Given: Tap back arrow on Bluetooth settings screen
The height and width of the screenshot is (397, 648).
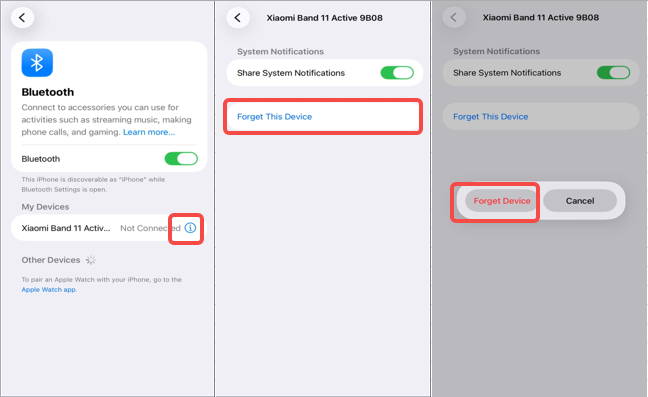Looking at the screenshot, I should 22,18.
